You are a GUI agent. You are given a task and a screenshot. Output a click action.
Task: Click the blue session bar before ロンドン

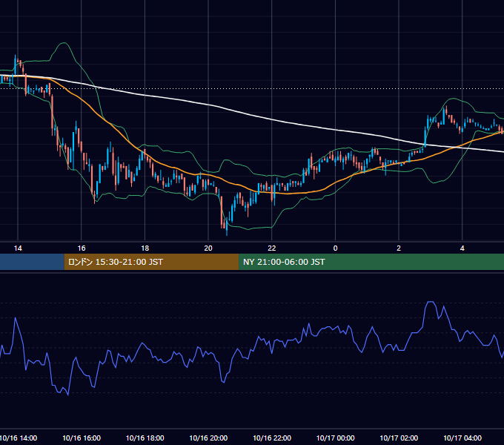click(x=32, y=262)
